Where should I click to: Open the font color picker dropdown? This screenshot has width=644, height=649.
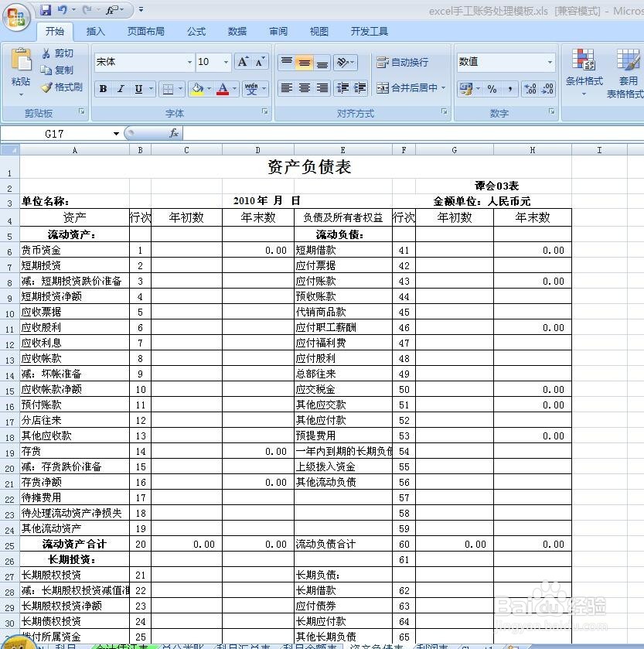234,89
